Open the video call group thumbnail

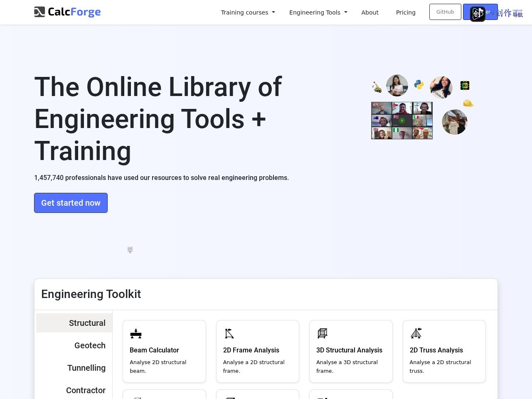[x=402, y=121]
